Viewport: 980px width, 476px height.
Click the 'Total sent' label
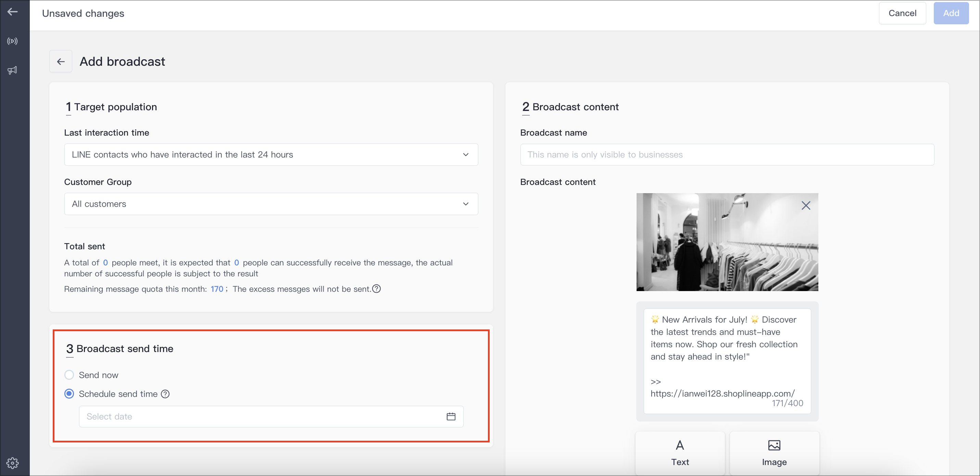coord(85,246)
